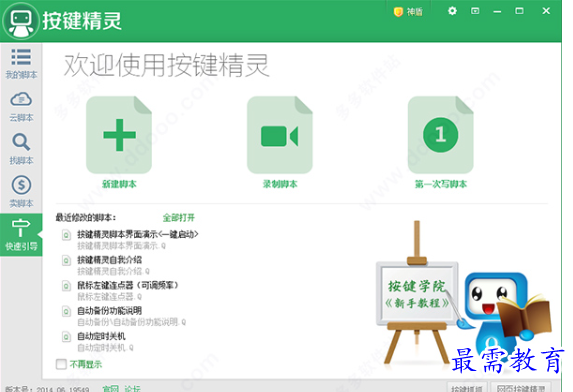This screenshot has width=573, height=392.
Task: Open script 按键精灵脚本界面演示<一键启动>
Action: 137,234
